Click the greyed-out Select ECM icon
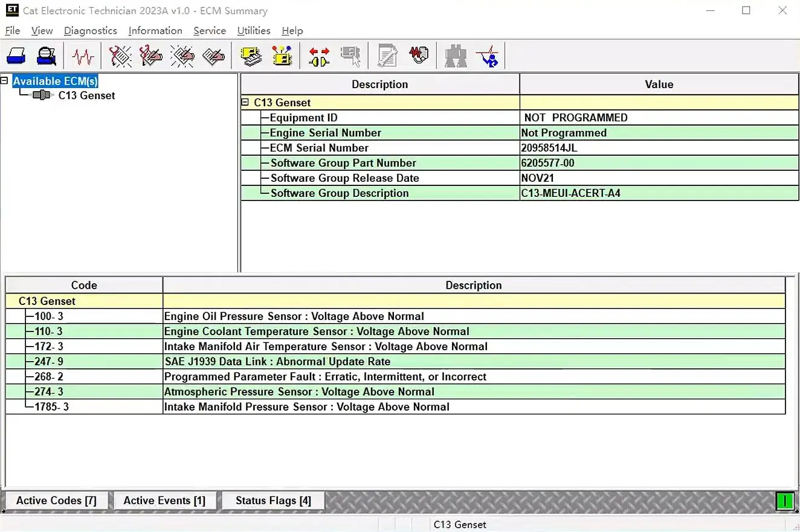 click(x=350, y=56)
